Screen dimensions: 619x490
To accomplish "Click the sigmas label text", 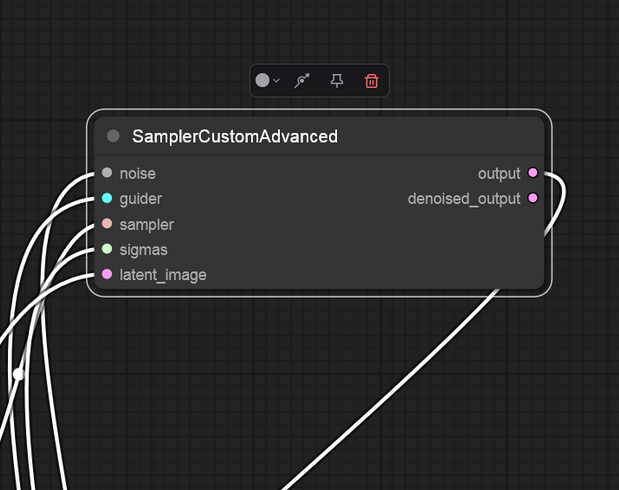I will pyautogui.click(x=144, y=250).
